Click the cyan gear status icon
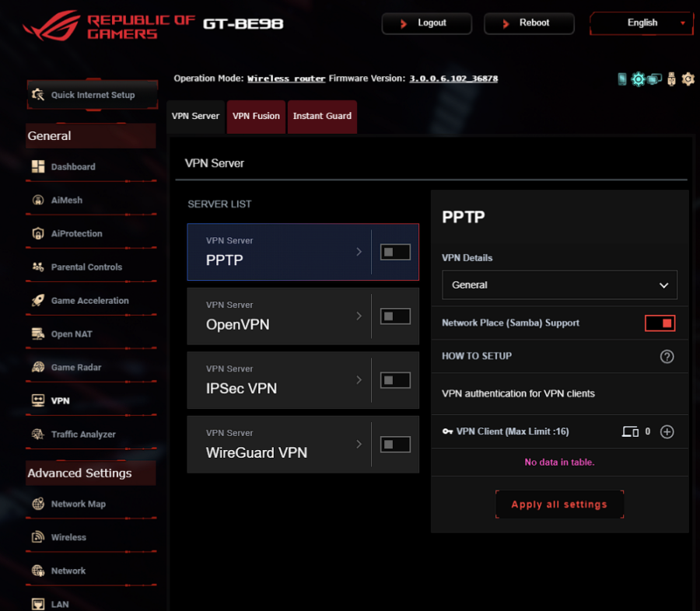This screenshot has width=700, height=611. [x=638, y=79]
